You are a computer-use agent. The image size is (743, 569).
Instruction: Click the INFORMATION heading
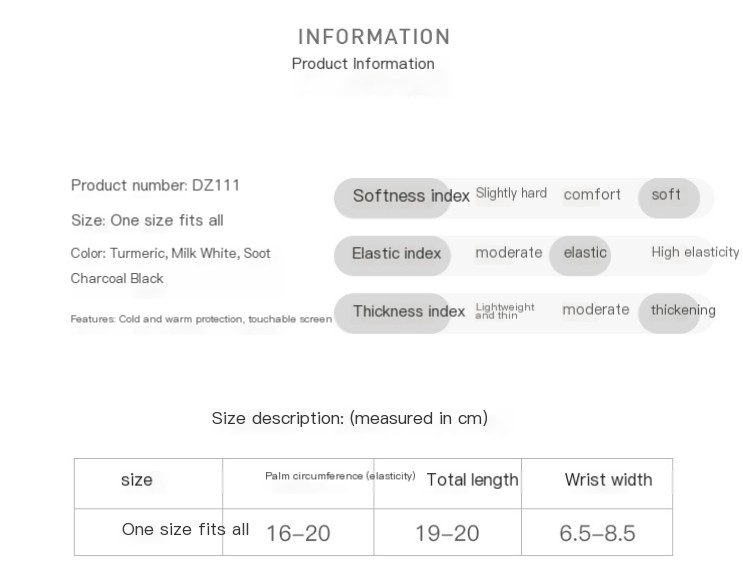click(374, 37)
